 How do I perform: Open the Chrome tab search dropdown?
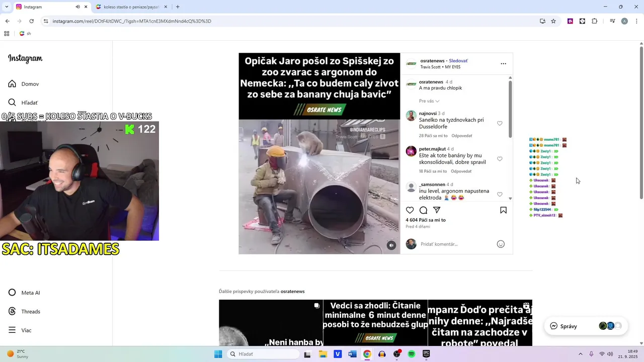pyautogui.click(x=7, y=7)
